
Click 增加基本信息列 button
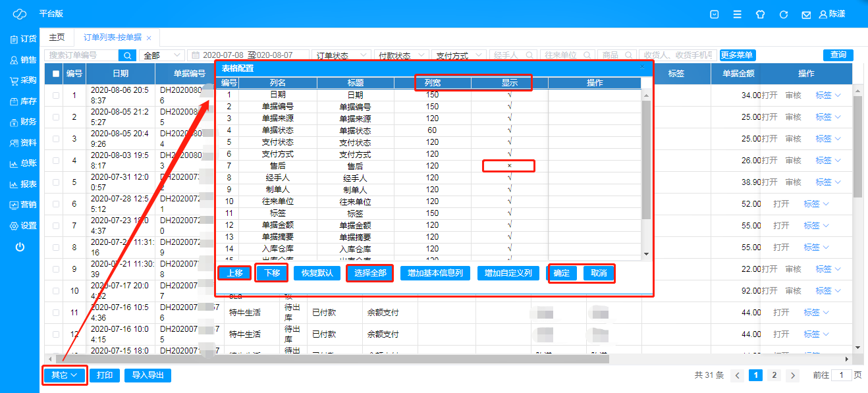click(x=435, y=273)
